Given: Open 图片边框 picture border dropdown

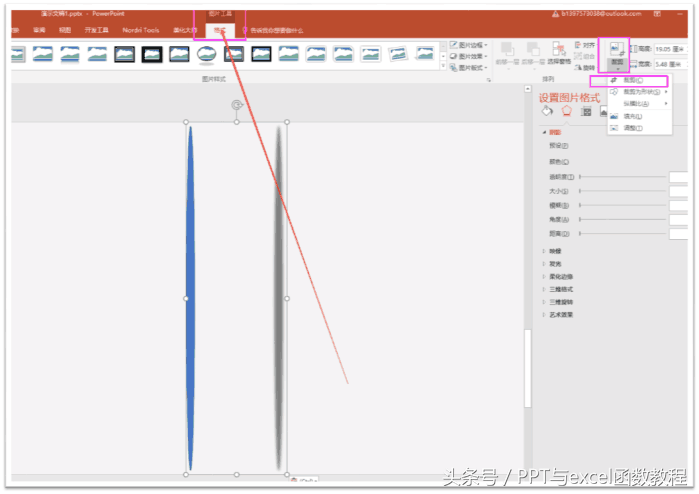Looking at the screenshot, I should (x=469, y=45).
